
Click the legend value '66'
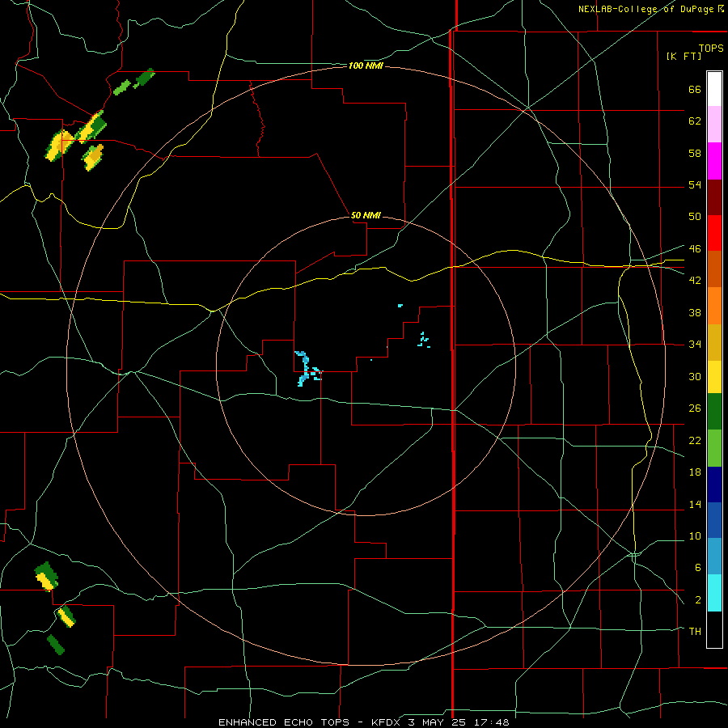pos(695,89)
